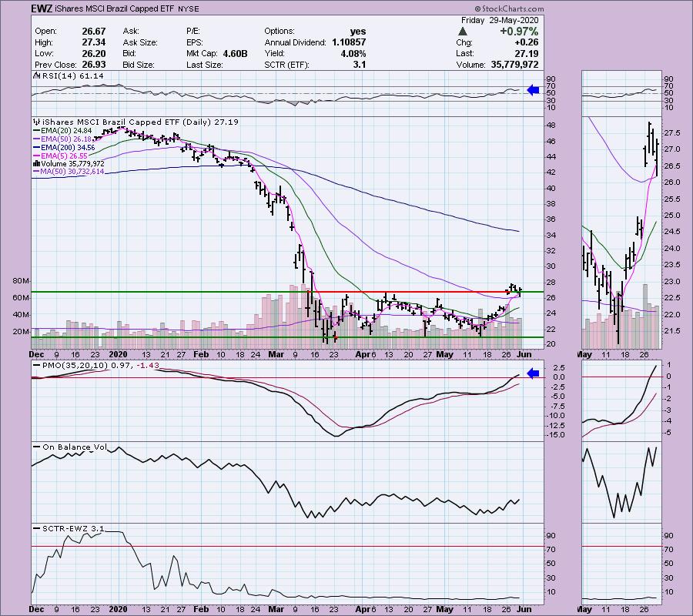
Task: Click the PMO signal value -1.43
Action: coord(148,366)
